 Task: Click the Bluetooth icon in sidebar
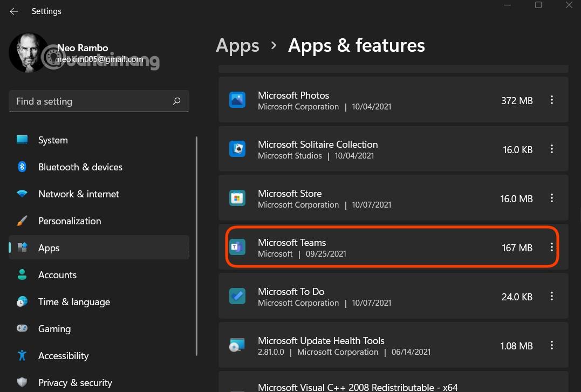(x=22, y=167)
